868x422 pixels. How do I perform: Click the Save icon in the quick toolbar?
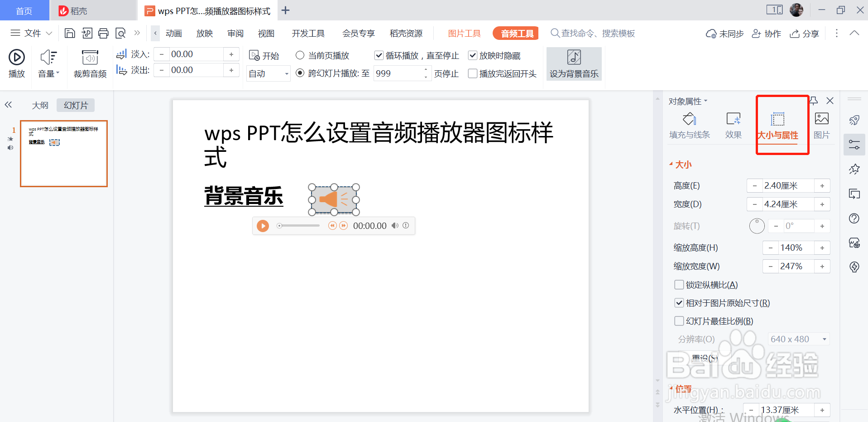[70, 33]
